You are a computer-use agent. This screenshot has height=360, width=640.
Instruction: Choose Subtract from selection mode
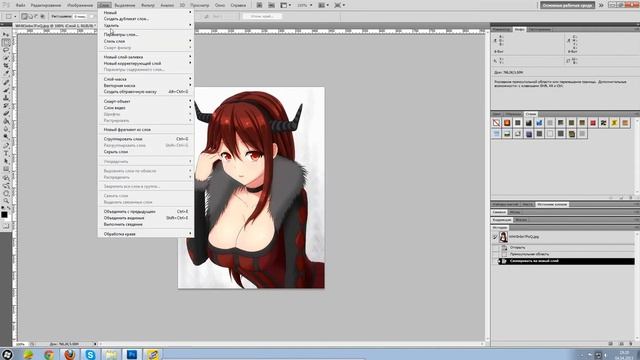point(36,16)
